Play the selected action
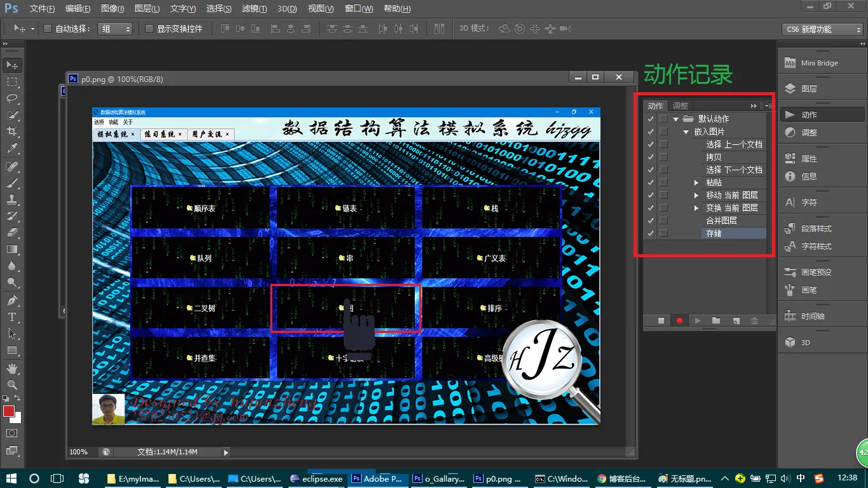 click(x=698, y=321)
